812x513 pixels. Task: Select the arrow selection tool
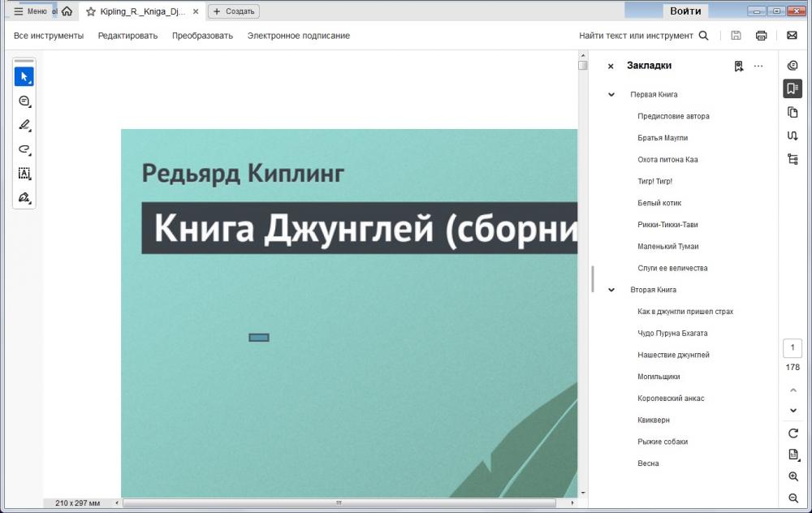pos(24,76)
